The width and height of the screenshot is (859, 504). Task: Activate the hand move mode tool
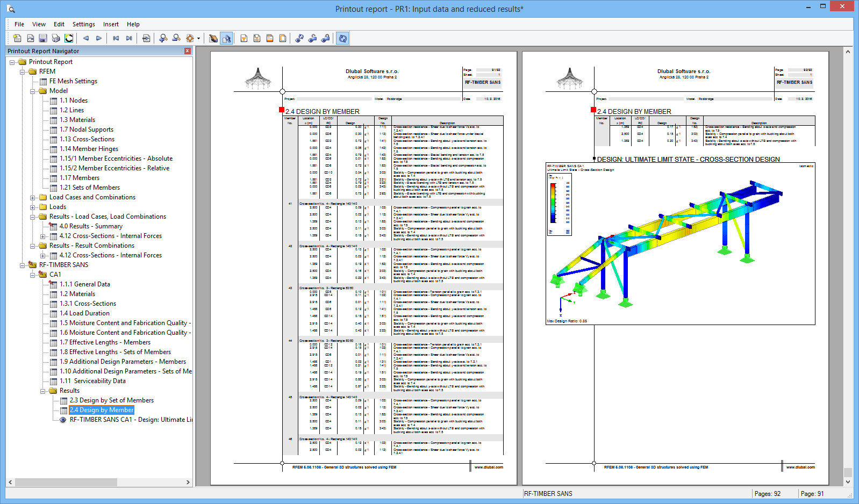213,38
